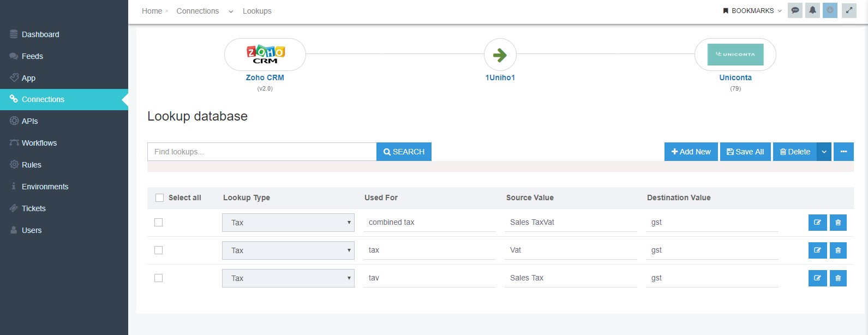Click edit icon for the tav row
This screenshot has height=335, width=868.
click(x=817, y=278)
